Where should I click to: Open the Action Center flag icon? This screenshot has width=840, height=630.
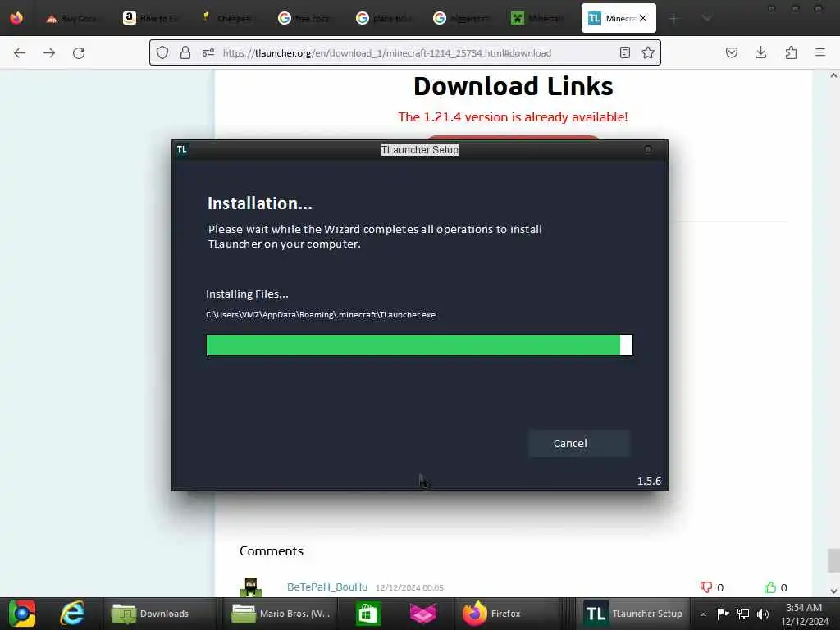click(723, 614)
